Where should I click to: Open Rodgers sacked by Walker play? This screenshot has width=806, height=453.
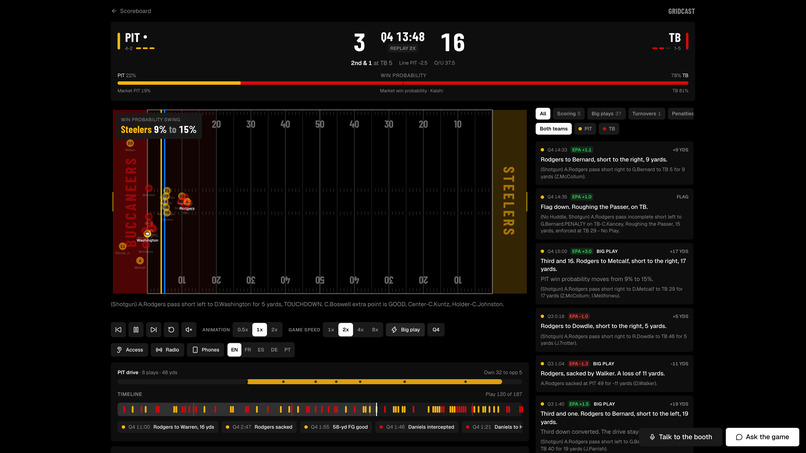pos(614,374)
